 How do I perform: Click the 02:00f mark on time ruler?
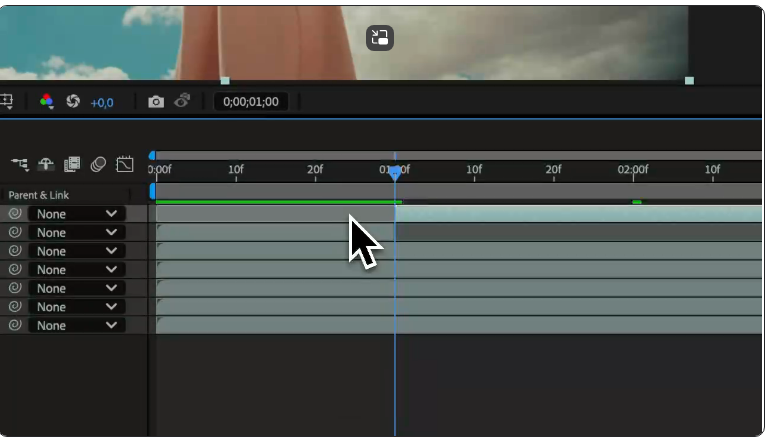[633, 170]
